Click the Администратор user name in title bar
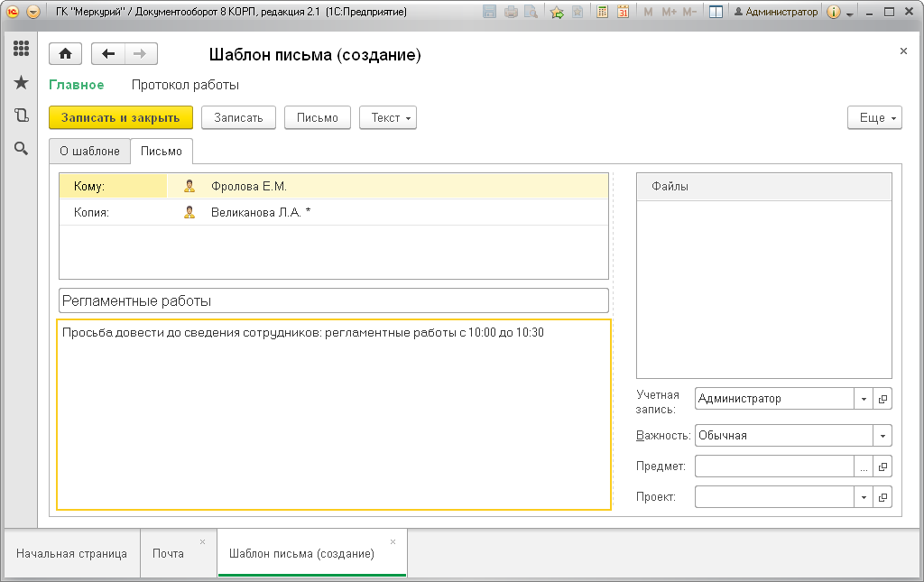The width and height of the screenshot is (924, 582). pos(775,12)
